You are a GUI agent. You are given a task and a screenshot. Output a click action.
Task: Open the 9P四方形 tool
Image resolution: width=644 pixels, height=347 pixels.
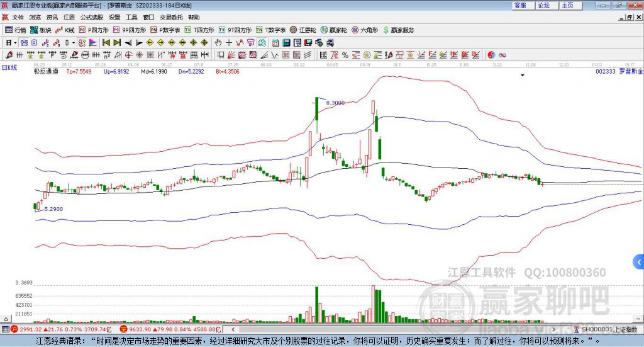pos(130,30)
